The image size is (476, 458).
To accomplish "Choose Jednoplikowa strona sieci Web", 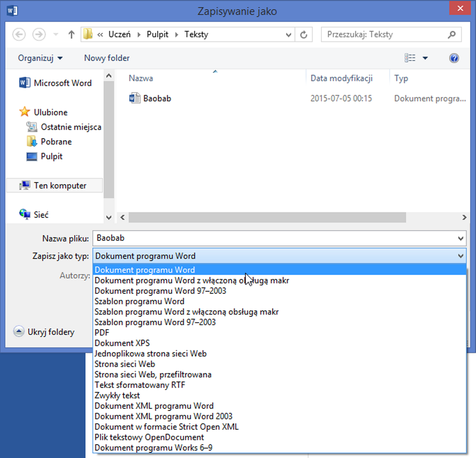I will point(279,353).
